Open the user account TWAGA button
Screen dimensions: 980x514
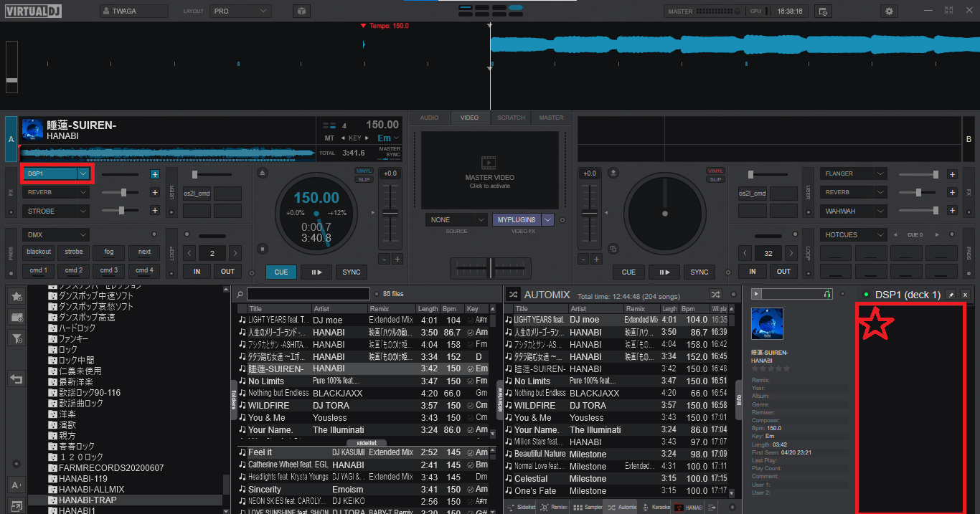[134, 11]
